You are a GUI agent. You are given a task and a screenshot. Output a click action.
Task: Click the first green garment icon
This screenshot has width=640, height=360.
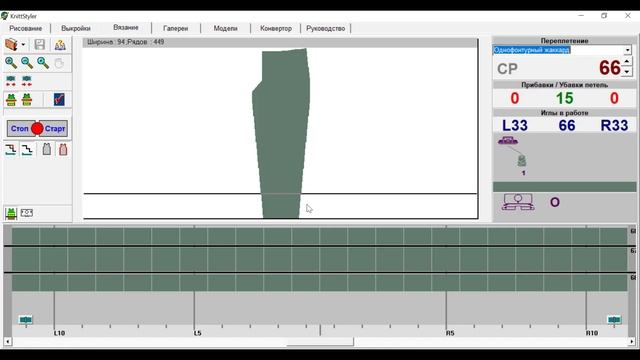[x=11, y=100]
